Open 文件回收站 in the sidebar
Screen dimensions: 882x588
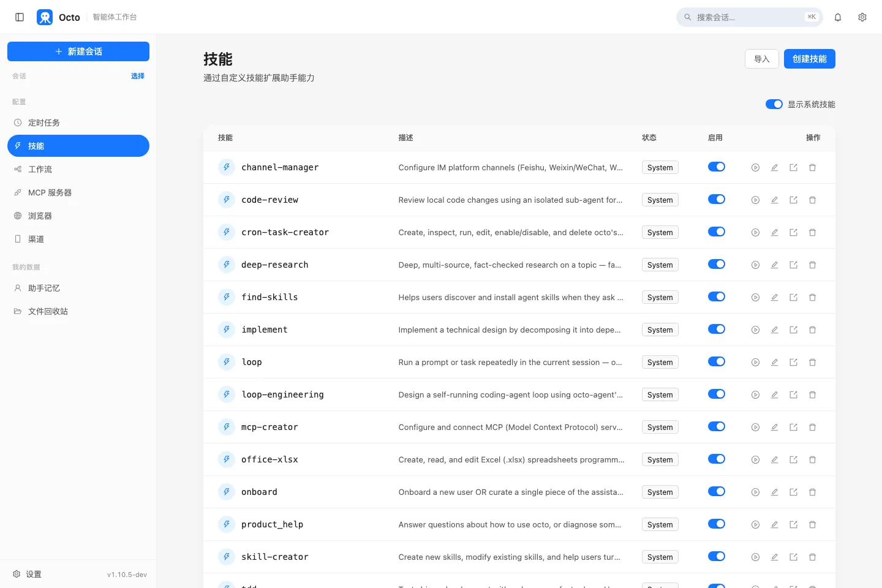[78, 311]
